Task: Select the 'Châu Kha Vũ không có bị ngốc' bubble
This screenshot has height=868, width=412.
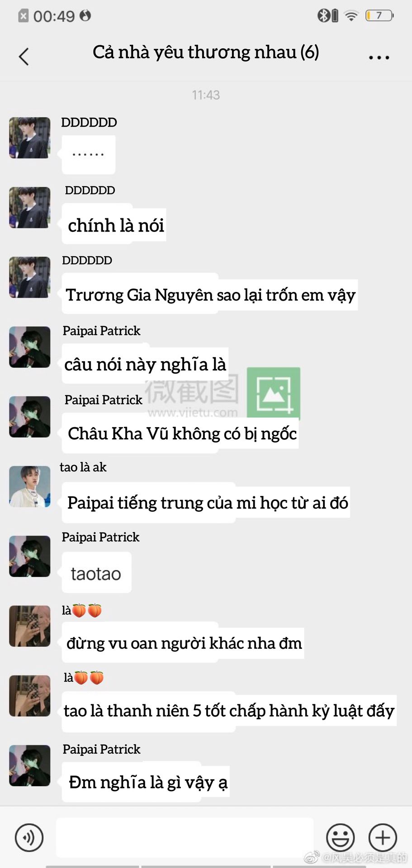Action: (180, 433)
